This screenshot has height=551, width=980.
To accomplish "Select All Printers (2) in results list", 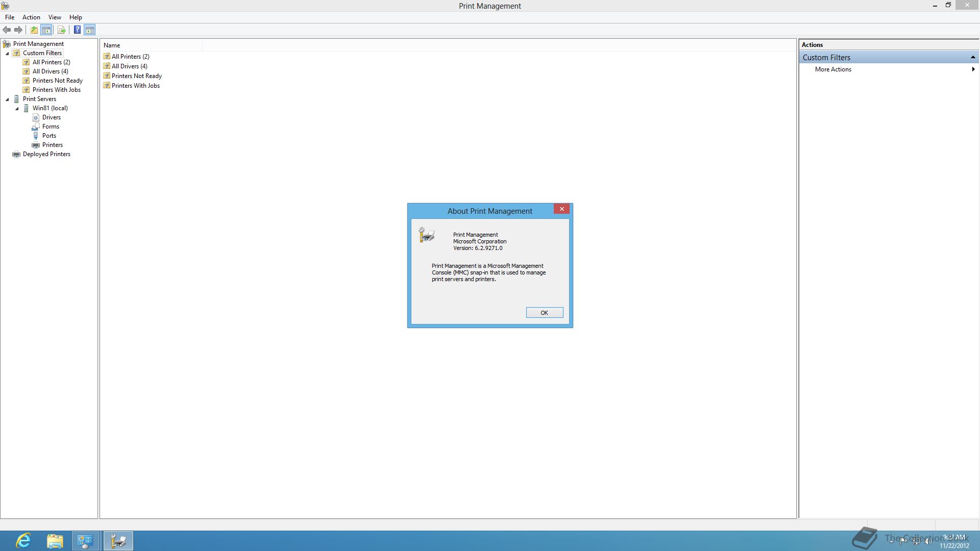I will [131, 57].
